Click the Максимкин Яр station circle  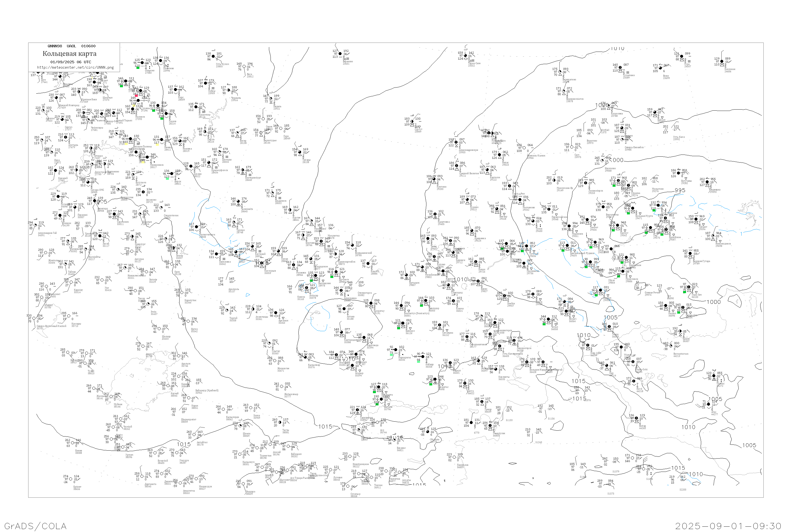[554, 180]
